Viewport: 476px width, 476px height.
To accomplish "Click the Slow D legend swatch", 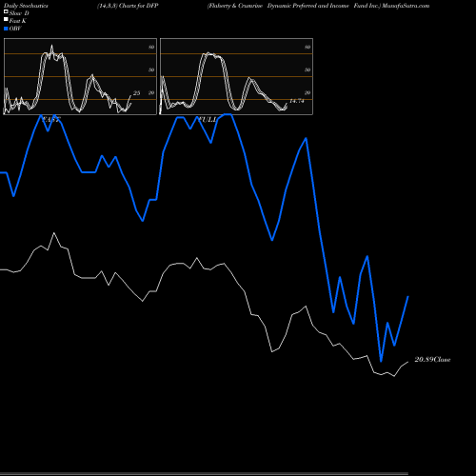I will (x=6, y=12).
